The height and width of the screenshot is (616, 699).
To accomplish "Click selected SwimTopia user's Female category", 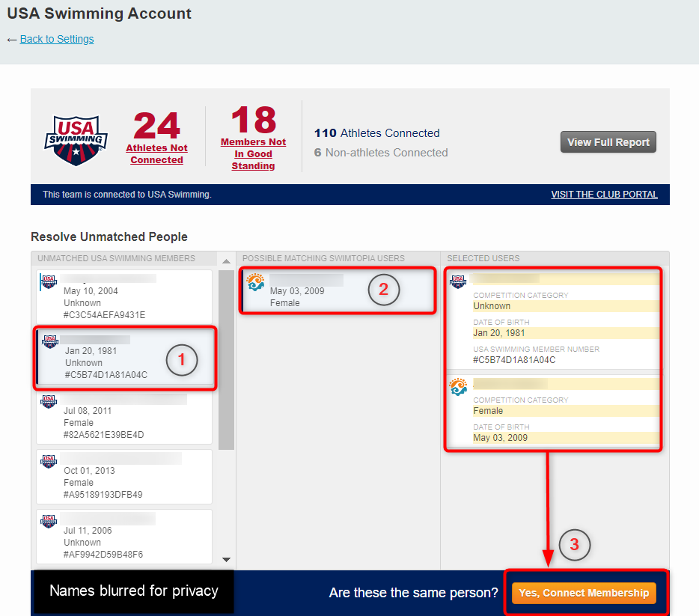I will pyautogui.click(x=488, y=410).
